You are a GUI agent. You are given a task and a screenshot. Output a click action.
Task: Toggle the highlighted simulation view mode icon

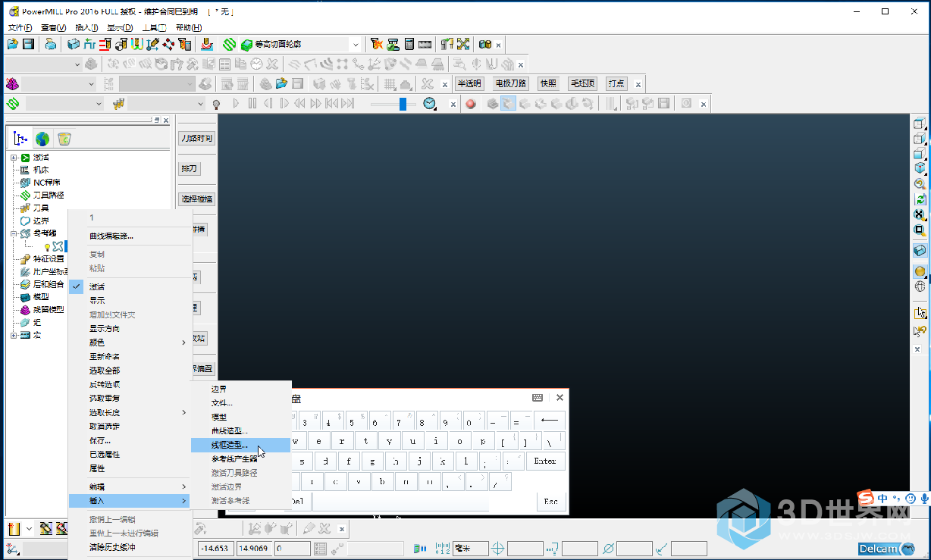[509, 104]
